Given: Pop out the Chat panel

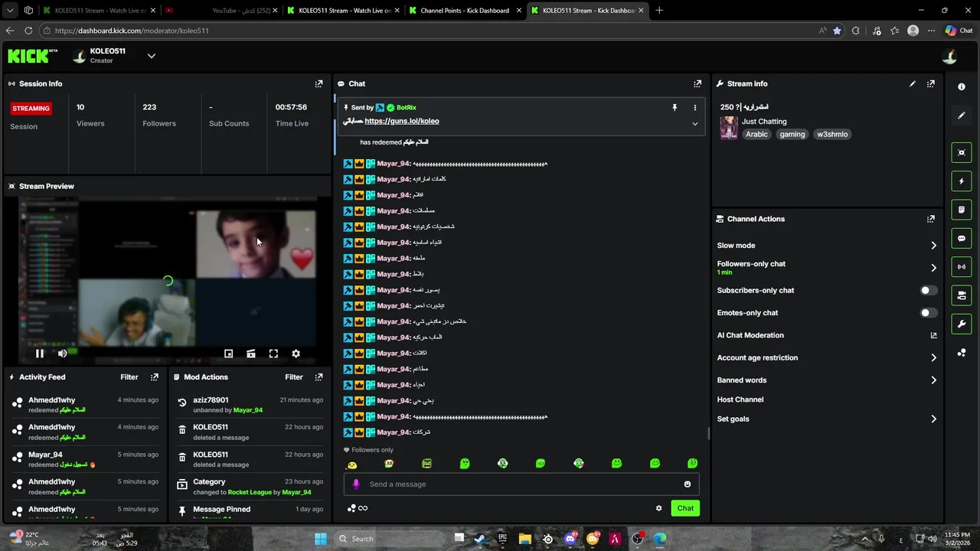Looking at the screenshot, I should [x=697, y=83].
